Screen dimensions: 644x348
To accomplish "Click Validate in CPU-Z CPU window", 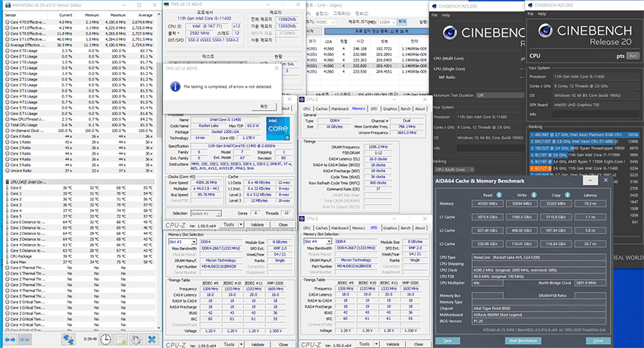I will 258,224.
